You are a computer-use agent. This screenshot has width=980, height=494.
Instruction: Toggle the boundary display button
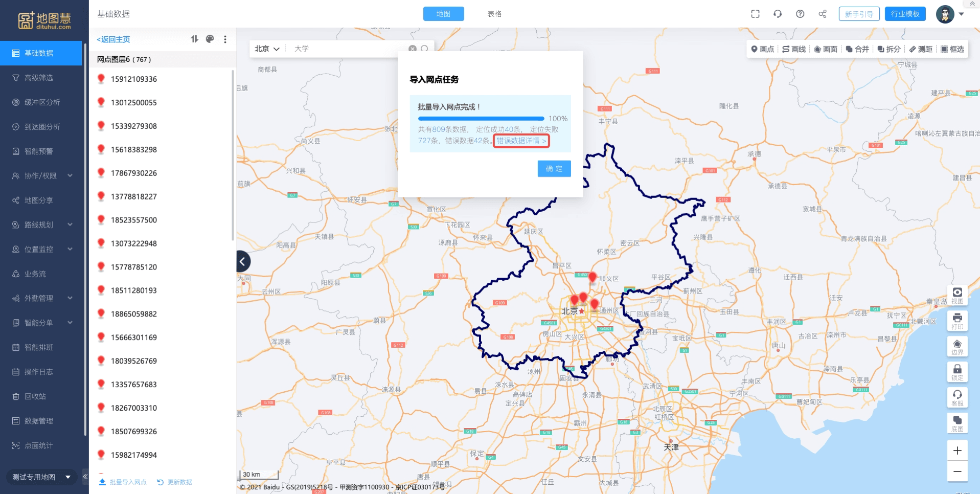[957, 347]
